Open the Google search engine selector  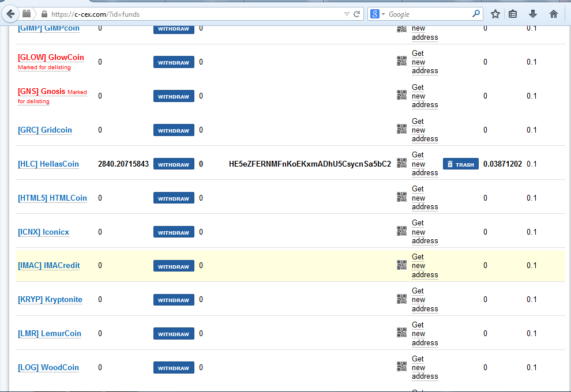point(377,14)
